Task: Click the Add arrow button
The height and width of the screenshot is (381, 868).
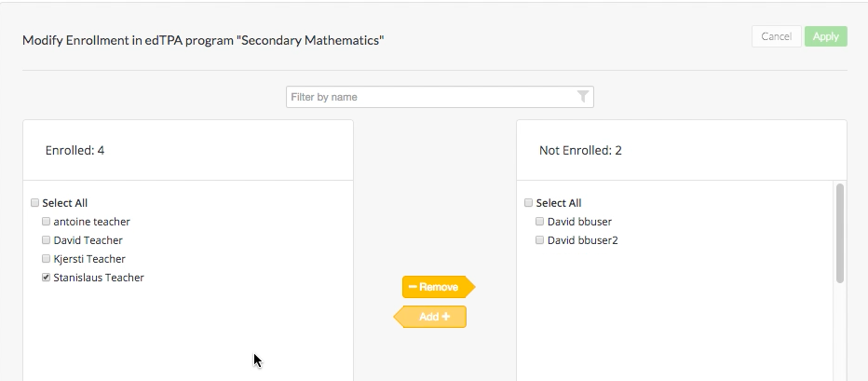Action: pyautogui.click(x=431, y=318)
